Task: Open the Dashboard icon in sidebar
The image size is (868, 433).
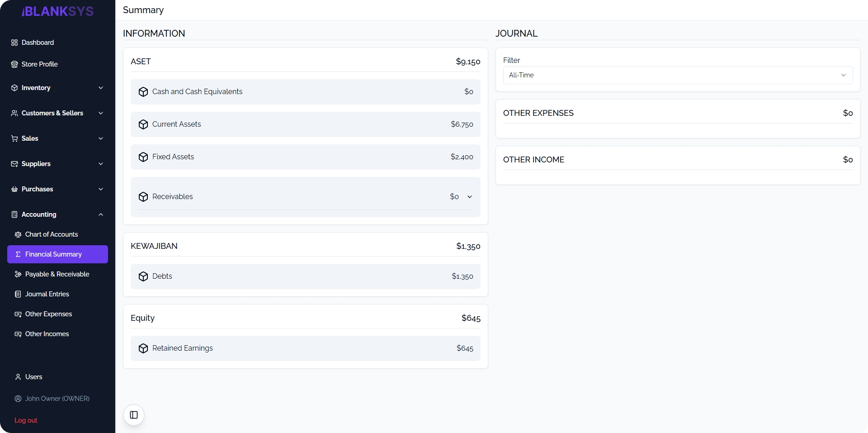Action: click(14, 42)
